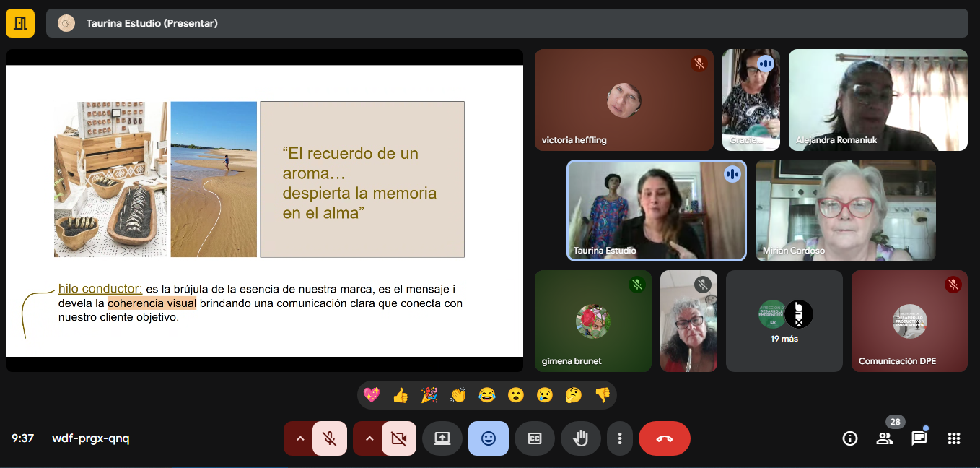Open the meeting details info panel

point(849,438)
